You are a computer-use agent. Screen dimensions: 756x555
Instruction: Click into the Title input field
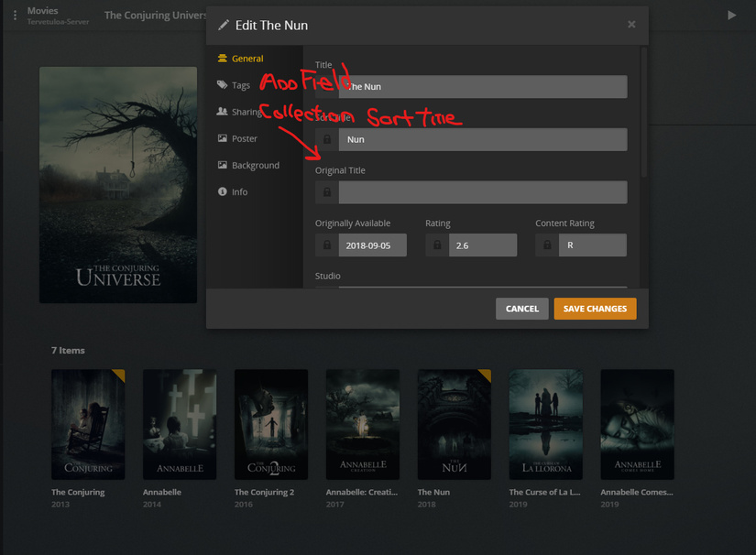pos(483,87)
